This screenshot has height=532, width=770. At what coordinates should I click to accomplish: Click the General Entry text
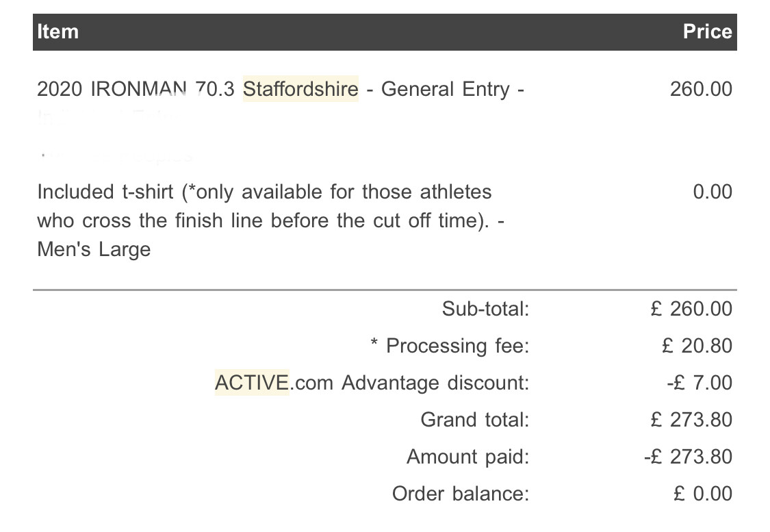click(446, 90)
